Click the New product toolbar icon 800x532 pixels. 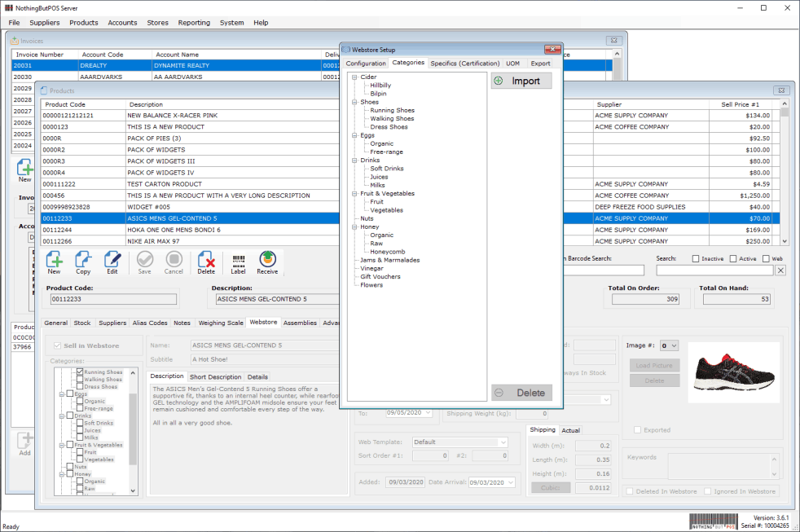tap(54, 262)
